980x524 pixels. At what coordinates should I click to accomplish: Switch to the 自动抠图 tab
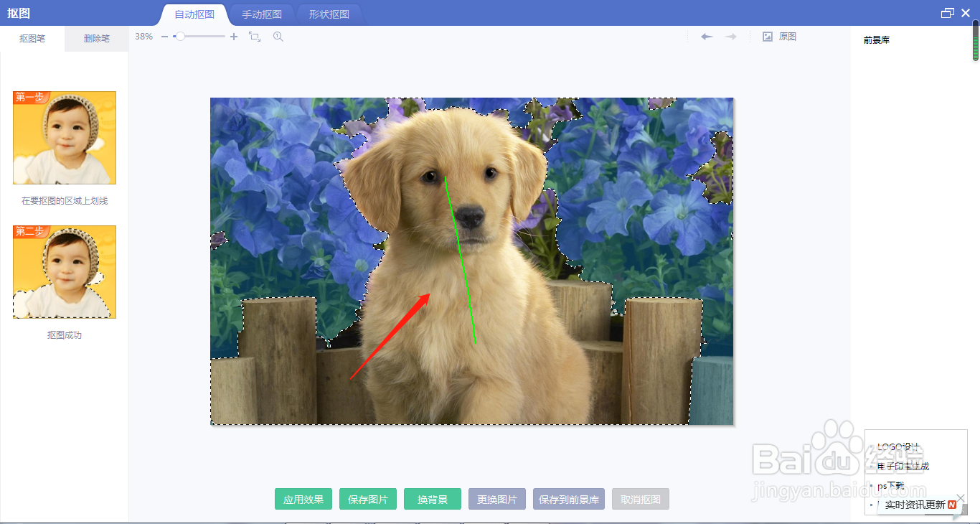194,14
